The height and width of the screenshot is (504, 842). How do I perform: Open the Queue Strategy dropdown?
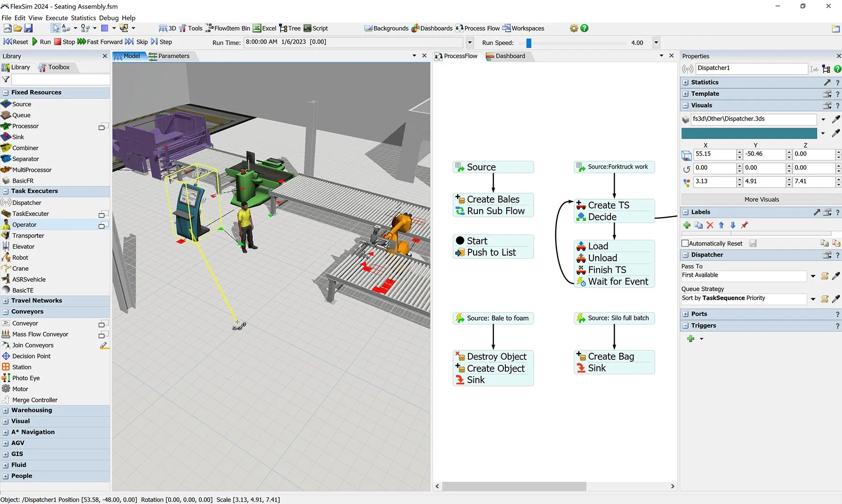(813, 299)
